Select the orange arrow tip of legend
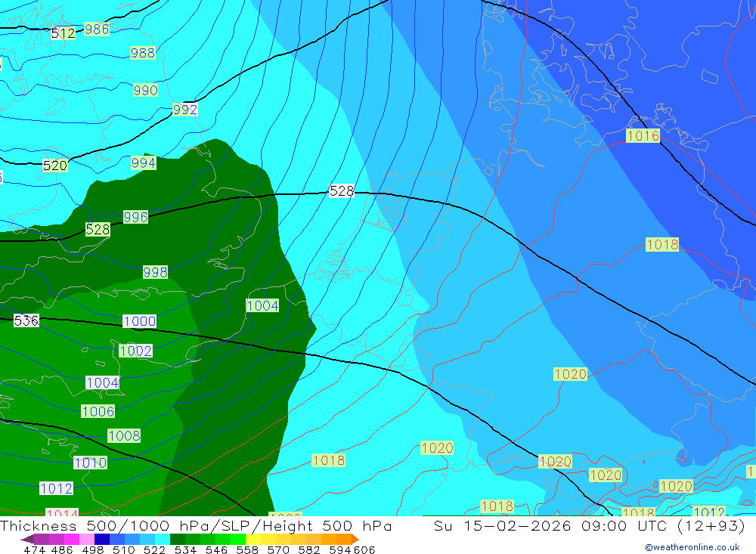 355,539
